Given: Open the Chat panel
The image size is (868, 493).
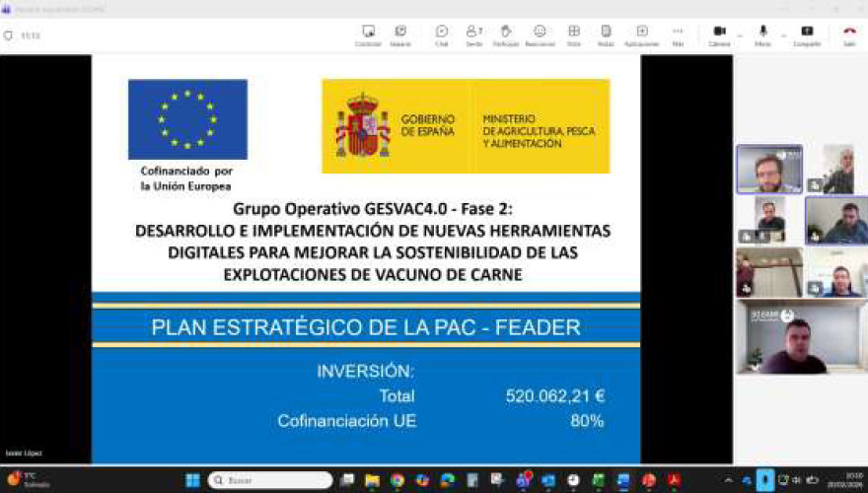Looking at the screenshot, I should [442, 35].
